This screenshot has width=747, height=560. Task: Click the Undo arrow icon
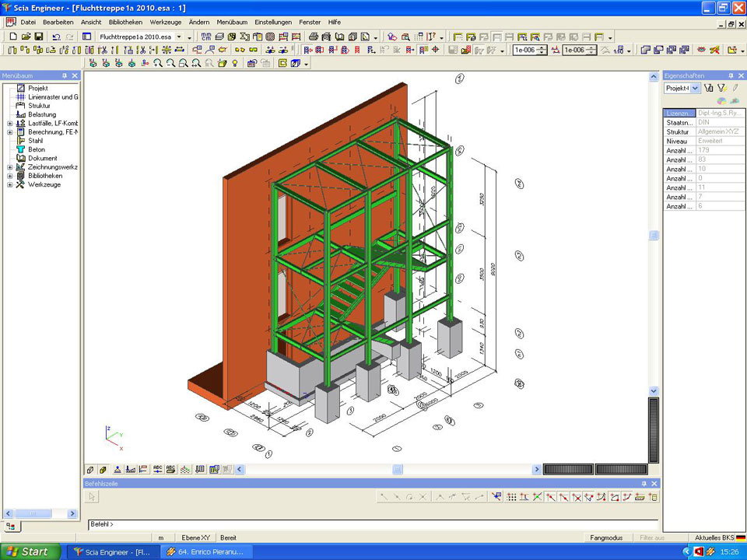point(56,37)
